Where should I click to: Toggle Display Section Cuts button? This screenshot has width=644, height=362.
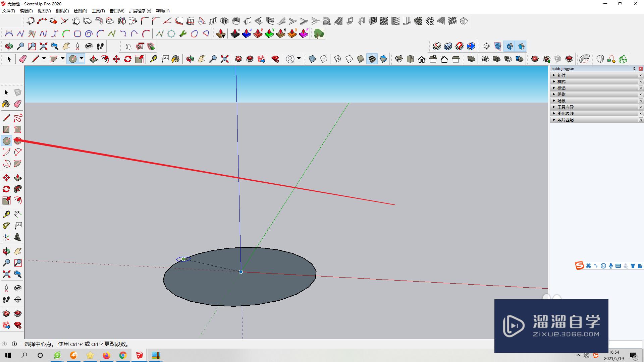[x=510, y=46]
